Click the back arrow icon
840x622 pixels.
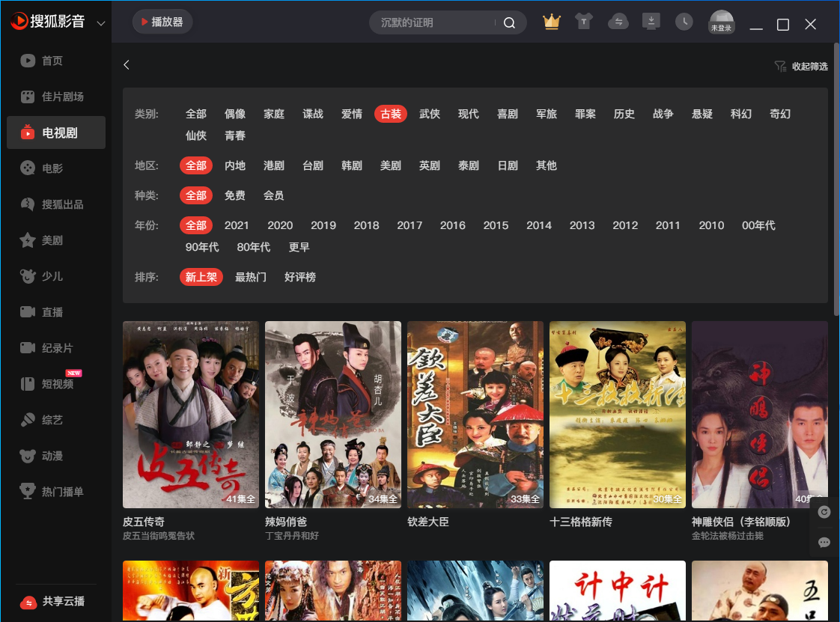click(127, 65)
